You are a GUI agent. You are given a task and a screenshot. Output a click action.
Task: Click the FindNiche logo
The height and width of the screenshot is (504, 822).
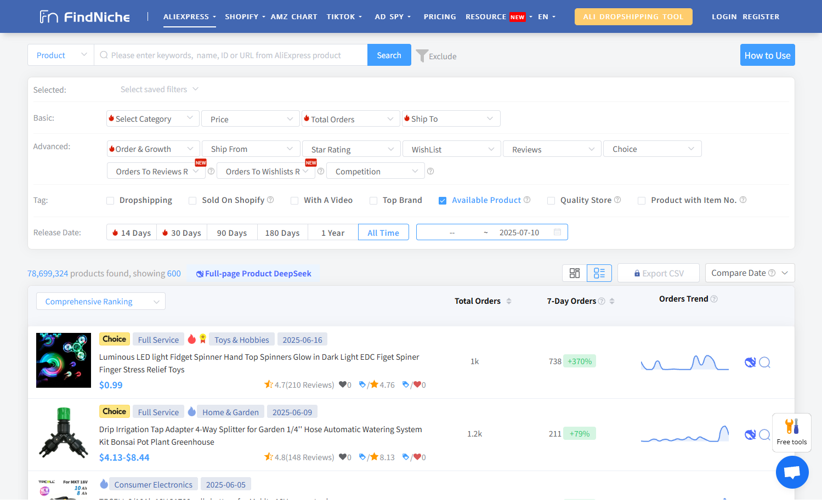tap(85, 17)
